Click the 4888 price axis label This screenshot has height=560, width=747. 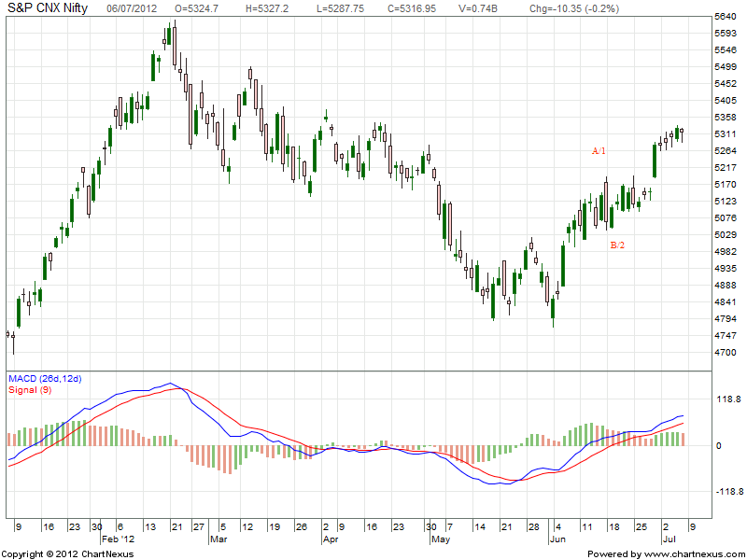click(x=726, y=286)
